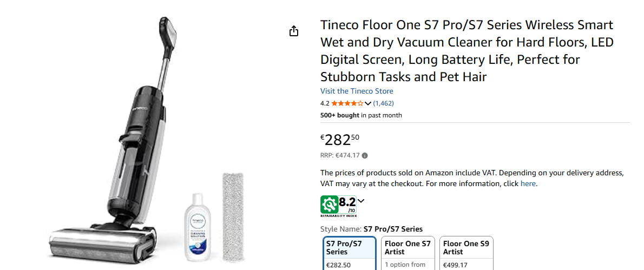Screen dimensions: 644x270
Task: Click the info icon next to RRP
Action: point(365,156)
